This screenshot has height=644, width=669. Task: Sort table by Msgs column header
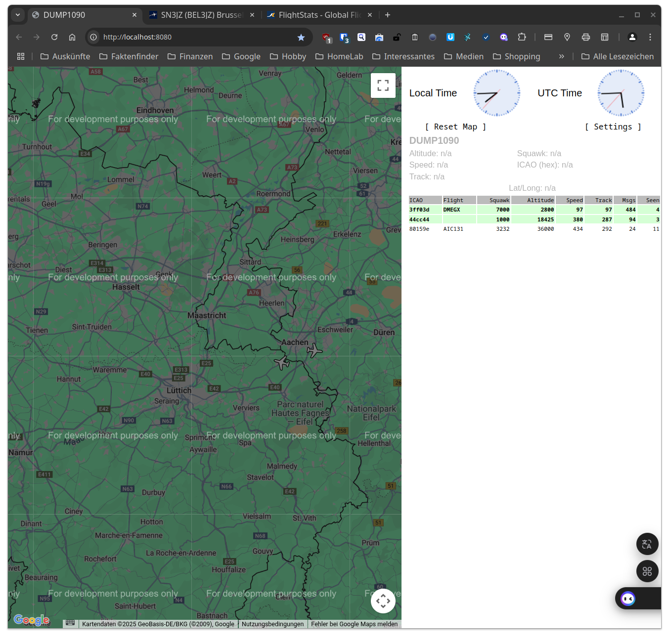(x=625, y=200)
